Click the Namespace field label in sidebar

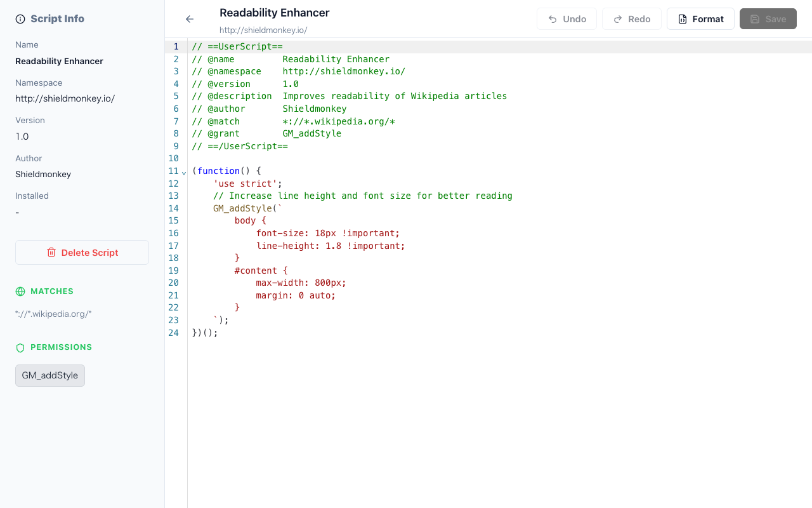tap(39, 83)
